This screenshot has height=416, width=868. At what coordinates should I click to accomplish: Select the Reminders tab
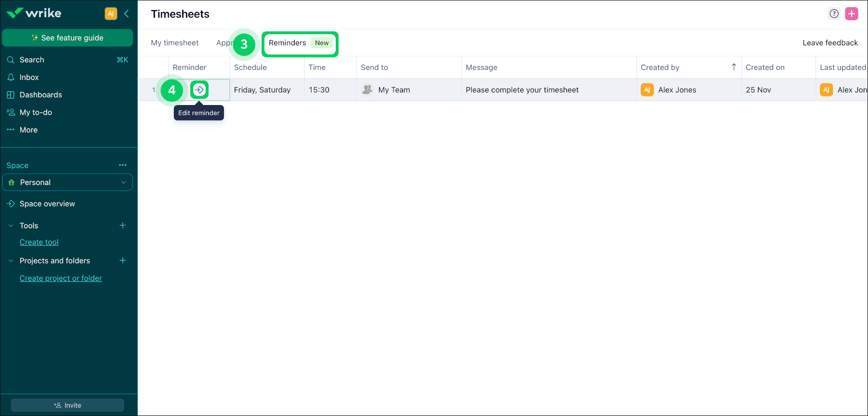tap(288, 43)
